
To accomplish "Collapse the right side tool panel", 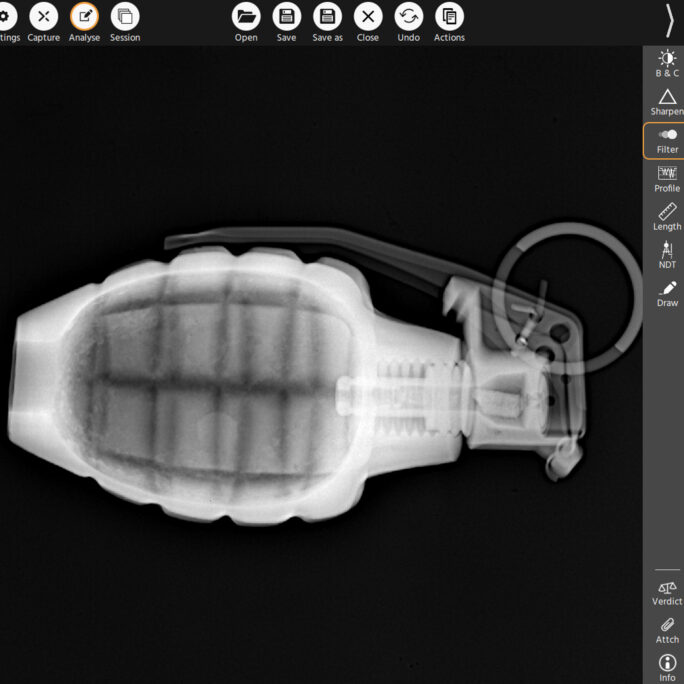I will tap(669, 19).
